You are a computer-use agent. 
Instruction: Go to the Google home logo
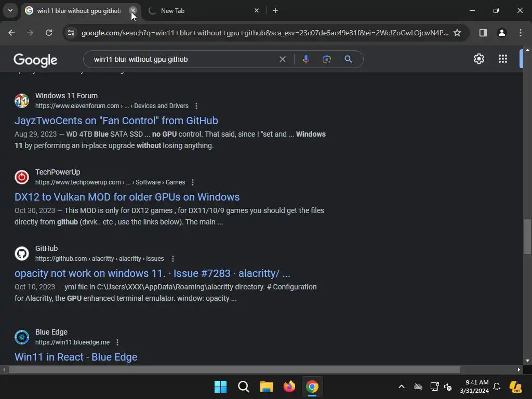[35, 60]
